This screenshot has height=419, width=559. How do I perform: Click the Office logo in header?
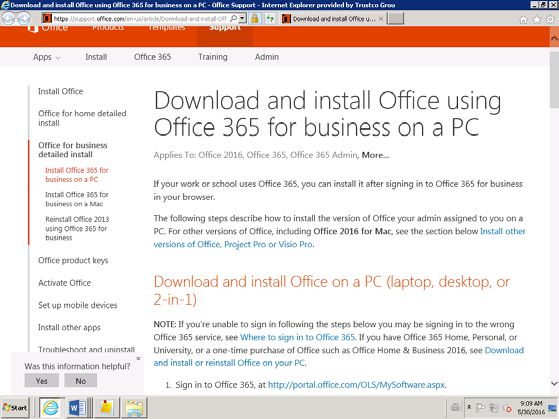pyautogui.click(x=47, y=28)
